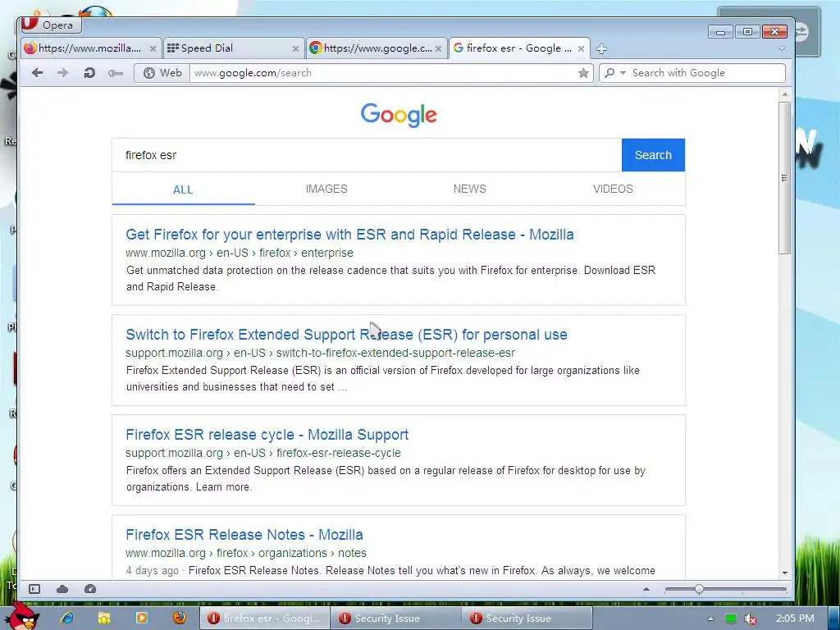Click the www.mozilla.org enterprise breadcrumb URL
Viewport: 840px width, 630px height.
click(240, 253)
